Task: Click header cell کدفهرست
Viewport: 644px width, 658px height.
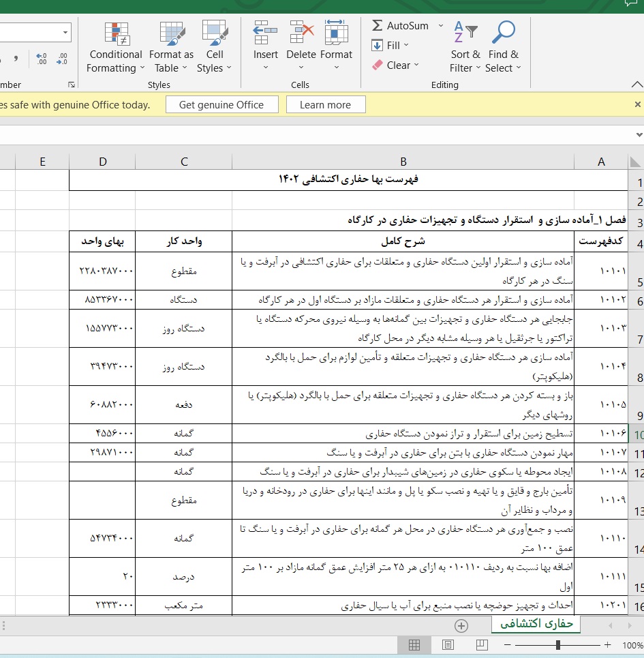Action: click(601, 241)
